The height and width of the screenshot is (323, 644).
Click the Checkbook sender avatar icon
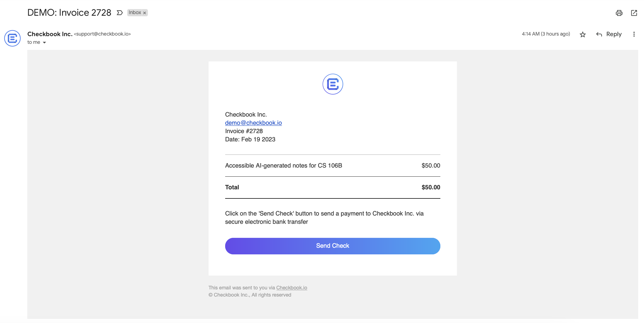[x=12, y=38]
